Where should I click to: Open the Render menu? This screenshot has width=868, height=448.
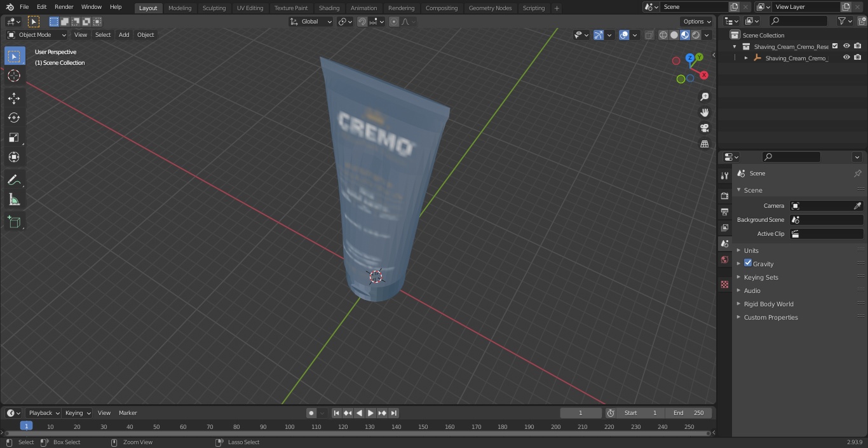64,7
